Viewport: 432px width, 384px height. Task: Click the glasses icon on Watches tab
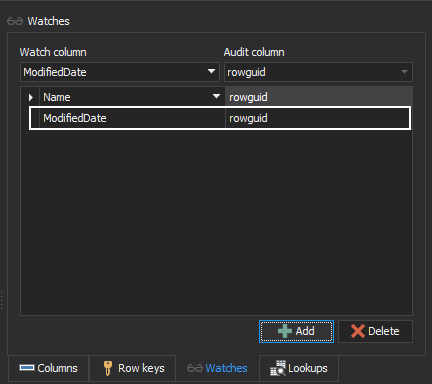(195, 368)
